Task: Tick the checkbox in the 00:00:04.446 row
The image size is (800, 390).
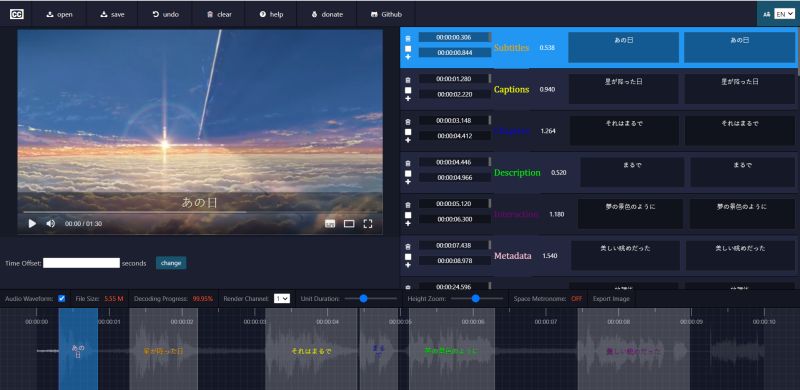Action: (x=408, y=173)
